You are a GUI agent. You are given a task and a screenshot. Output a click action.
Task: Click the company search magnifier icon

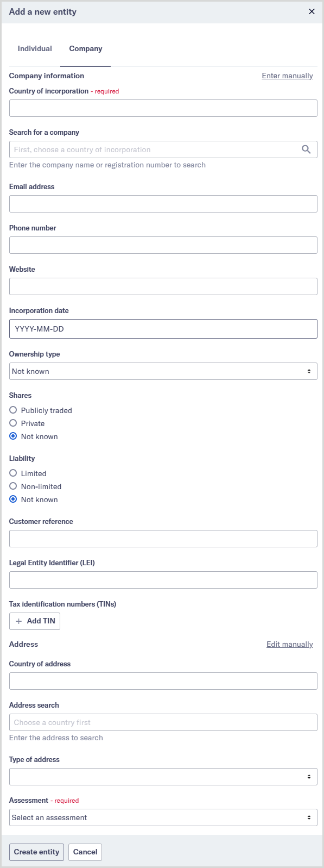(308, 149)
